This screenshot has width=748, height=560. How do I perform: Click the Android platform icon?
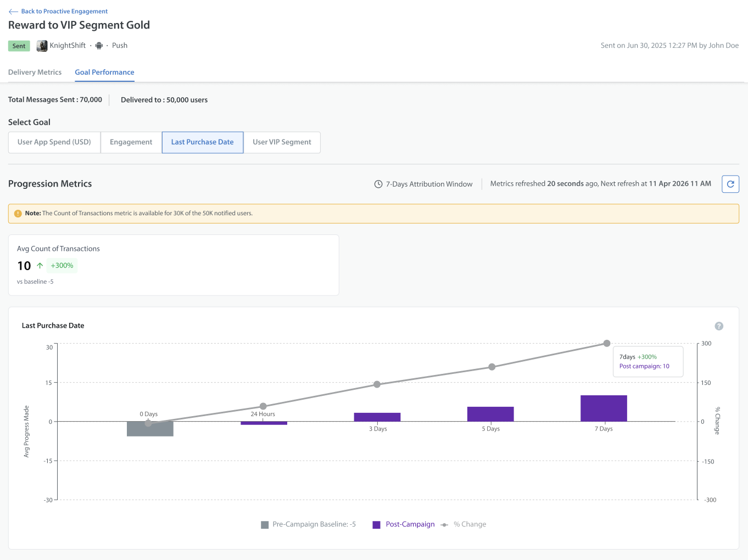[x=99, y=46]
